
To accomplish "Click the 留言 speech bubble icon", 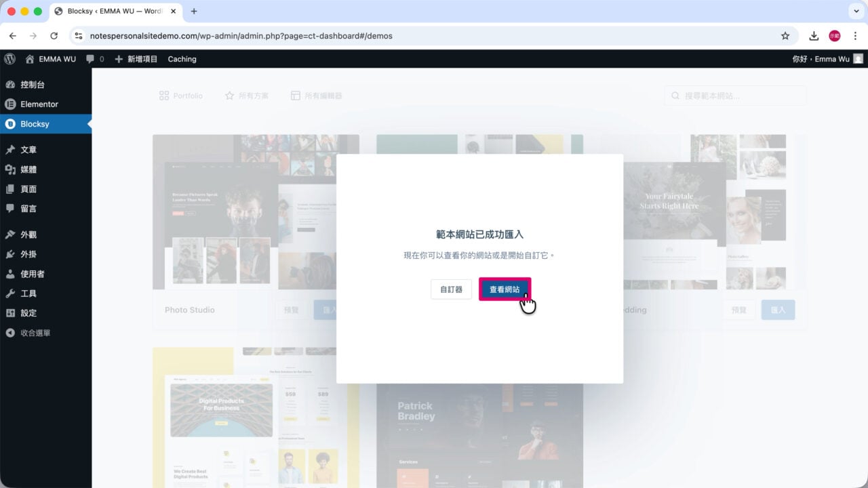I will (x=10, y=209).
